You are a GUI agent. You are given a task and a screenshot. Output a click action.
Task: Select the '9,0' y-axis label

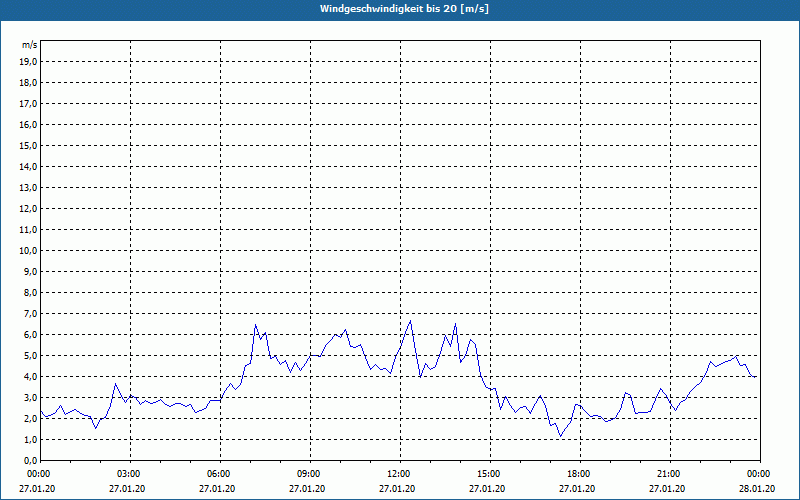point(30,271)
